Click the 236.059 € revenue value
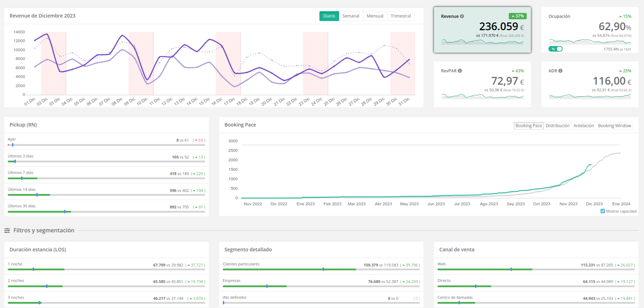This screenshot has height=308, width=644. click(501, 26)
